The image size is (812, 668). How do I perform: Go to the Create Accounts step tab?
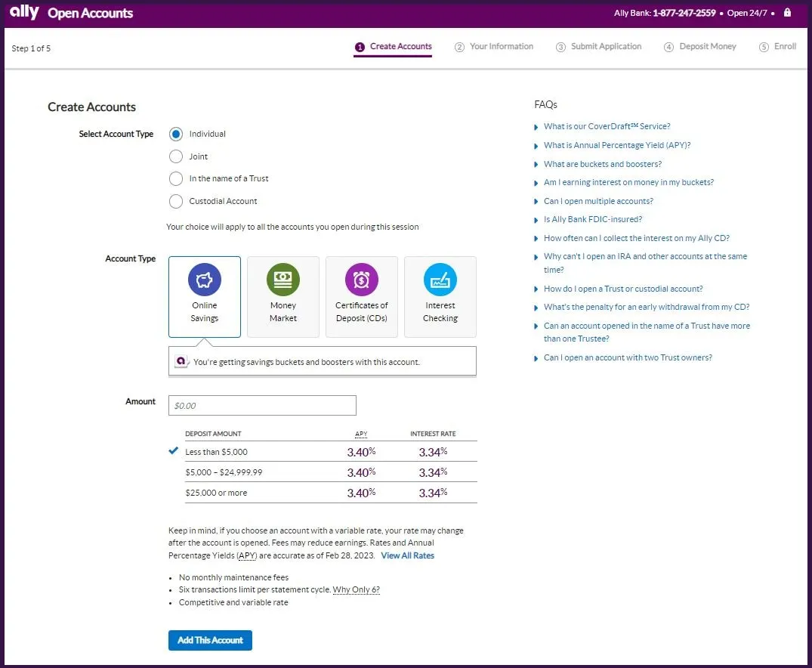(400, 47)
